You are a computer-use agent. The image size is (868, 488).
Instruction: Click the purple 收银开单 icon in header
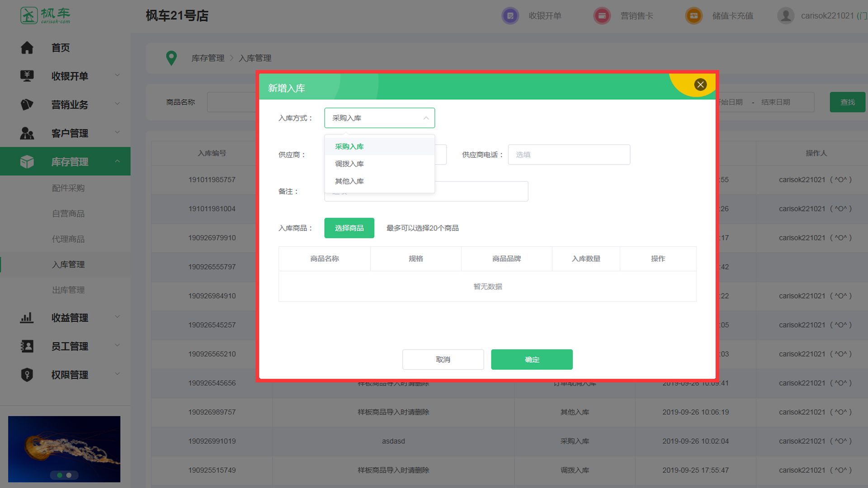pos(510,16)
